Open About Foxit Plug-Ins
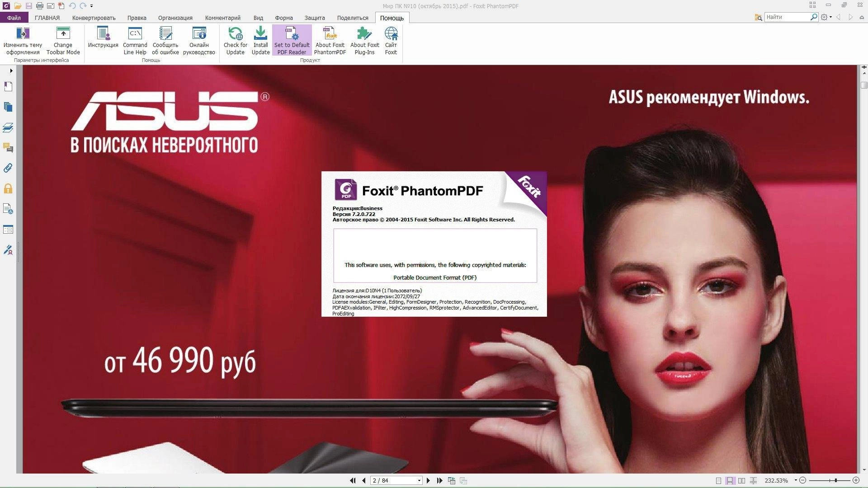Viewport: 868px width, 488px height. 364,41
